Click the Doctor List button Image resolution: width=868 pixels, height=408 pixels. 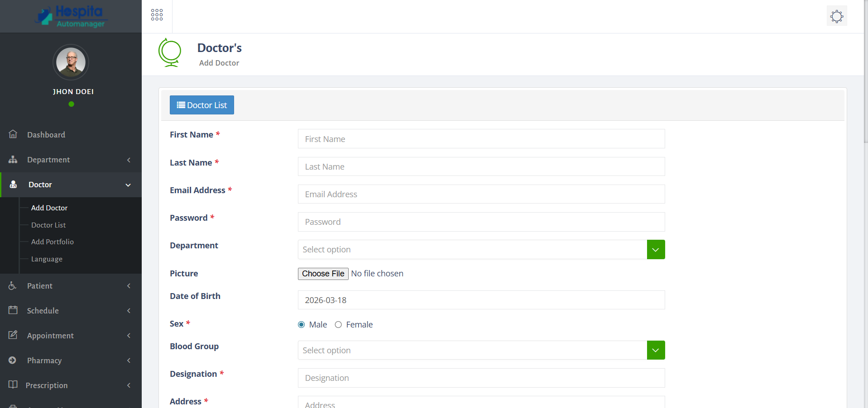pyautogui.click(x=201, y=105)
